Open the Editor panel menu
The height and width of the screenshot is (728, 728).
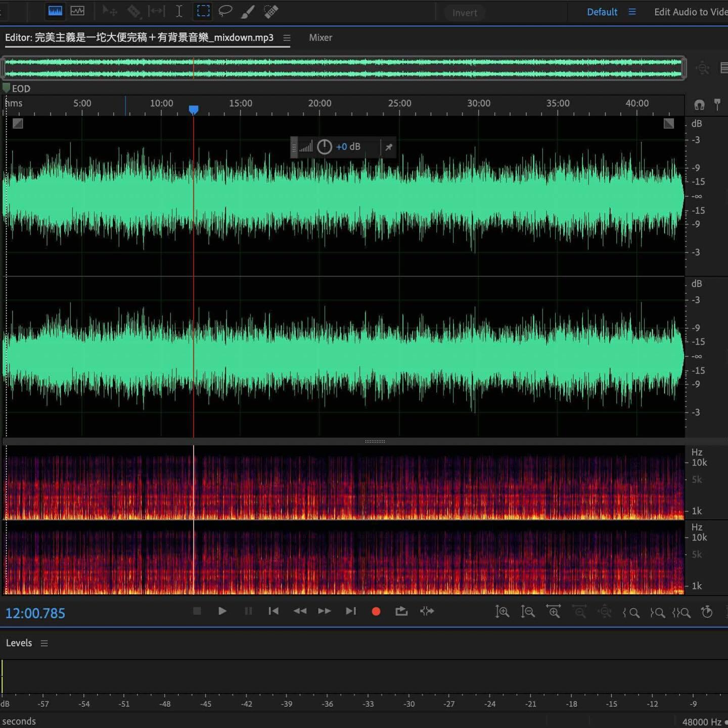pos(287,38)
